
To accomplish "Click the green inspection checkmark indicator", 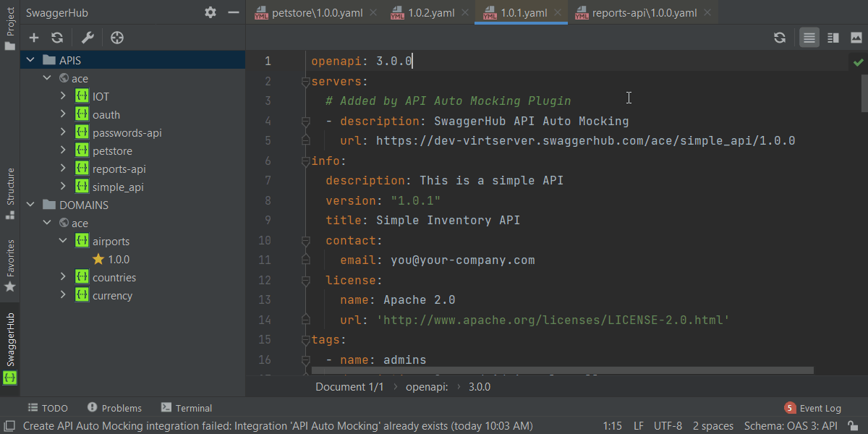I will click(858, 62).
